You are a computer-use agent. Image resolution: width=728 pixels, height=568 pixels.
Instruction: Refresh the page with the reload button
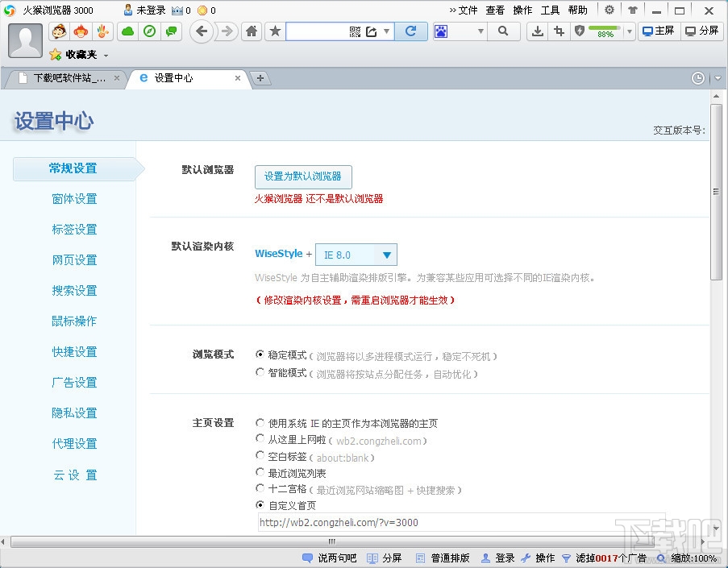point(411,31)
